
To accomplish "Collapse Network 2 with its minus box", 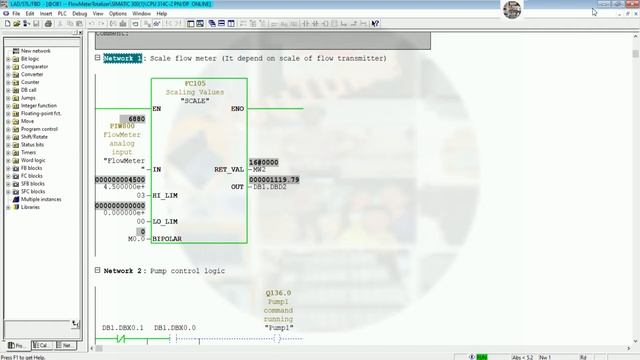I will click(x=98, y=270).
